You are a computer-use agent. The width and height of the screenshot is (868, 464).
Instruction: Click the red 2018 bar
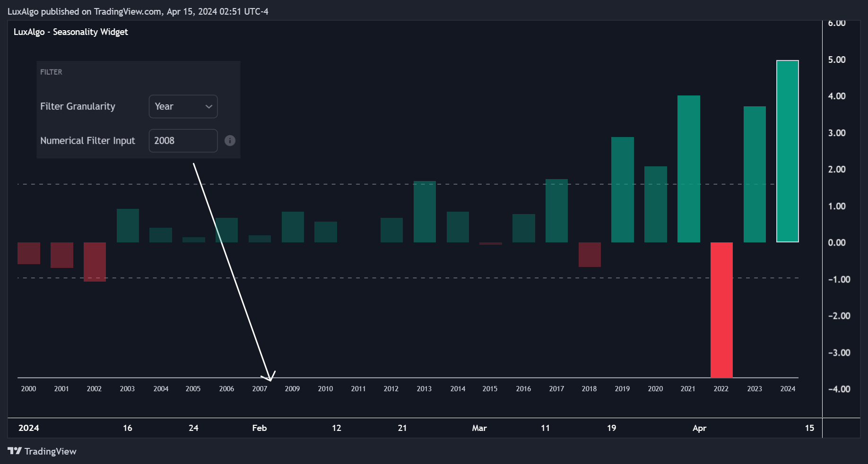tap(590, 255)
